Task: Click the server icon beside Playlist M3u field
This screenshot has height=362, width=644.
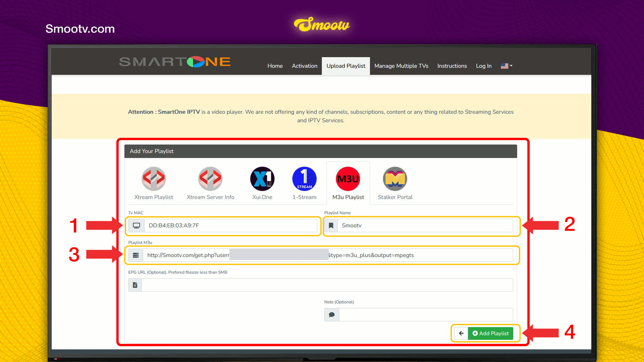Action: (x=136, y=255)
